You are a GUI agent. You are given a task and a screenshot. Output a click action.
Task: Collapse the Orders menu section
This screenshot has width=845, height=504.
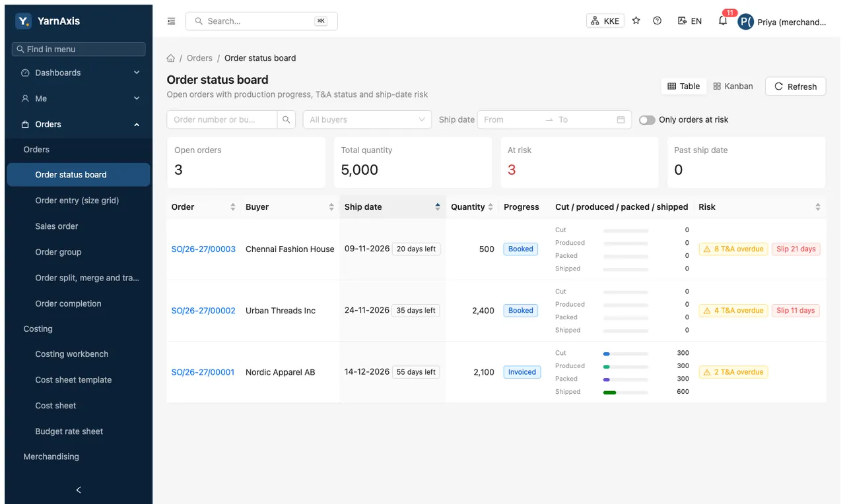[x=79, y=124]
